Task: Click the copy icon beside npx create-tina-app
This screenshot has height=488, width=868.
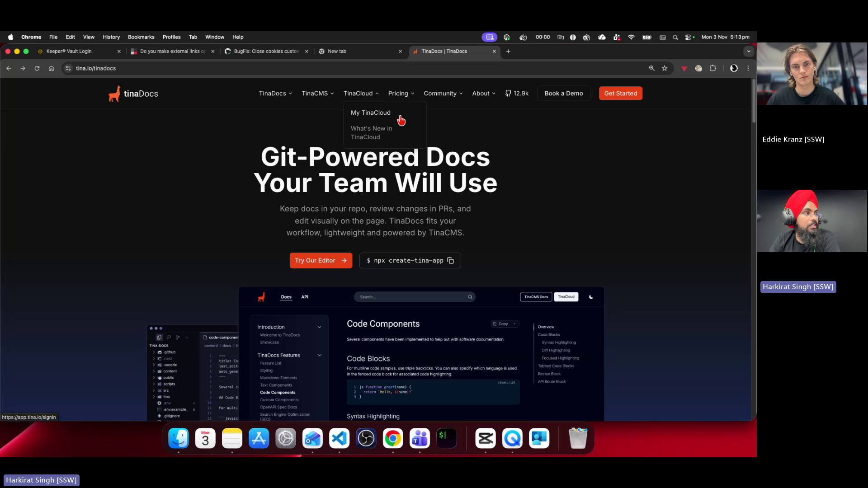Action: (x=450, y=260)
